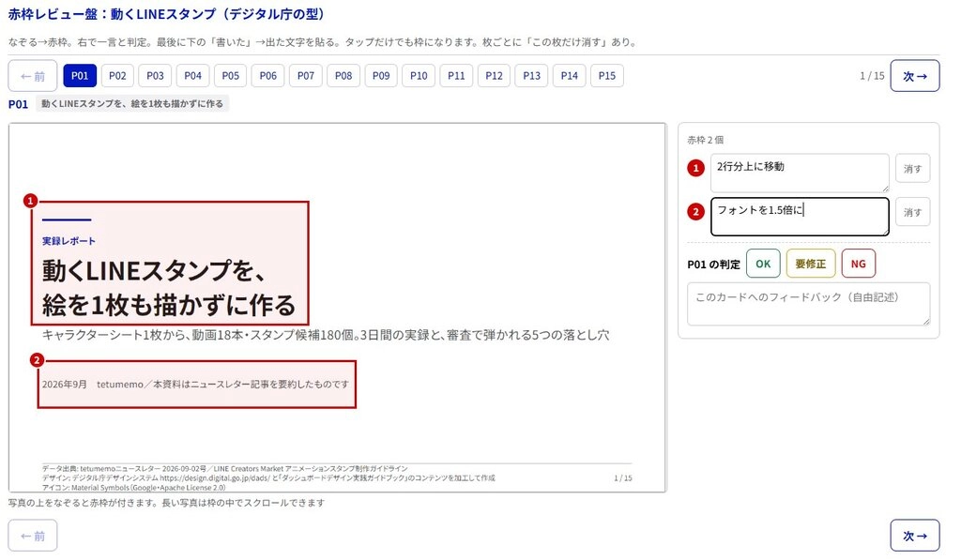Mark P01 judgment as 要修正
Screen dimensions: 961x560
(x=811, y=265)
